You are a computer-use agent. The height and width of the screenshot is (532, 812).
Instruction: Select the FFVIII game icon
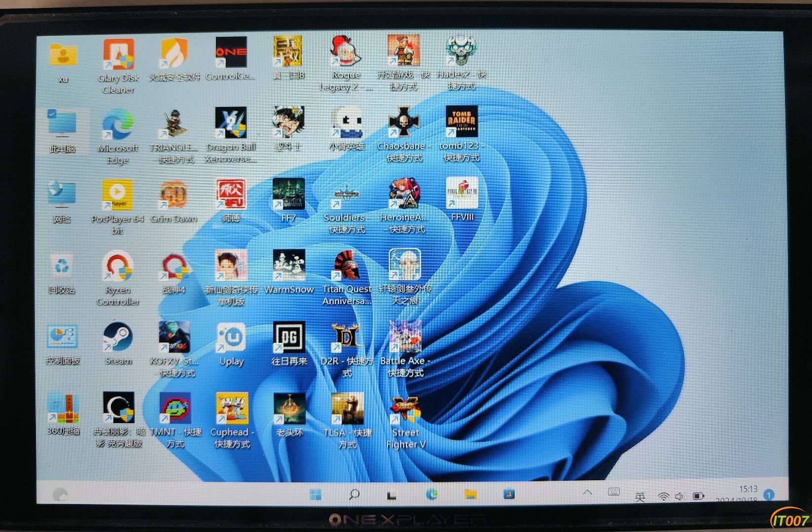(x=462, y=193)
